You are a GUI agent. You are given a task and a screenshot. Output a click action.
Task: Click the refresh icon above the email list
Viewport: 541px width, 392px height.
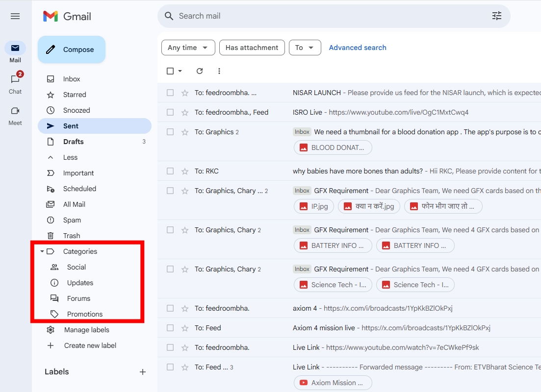click(x=199, y=71)
